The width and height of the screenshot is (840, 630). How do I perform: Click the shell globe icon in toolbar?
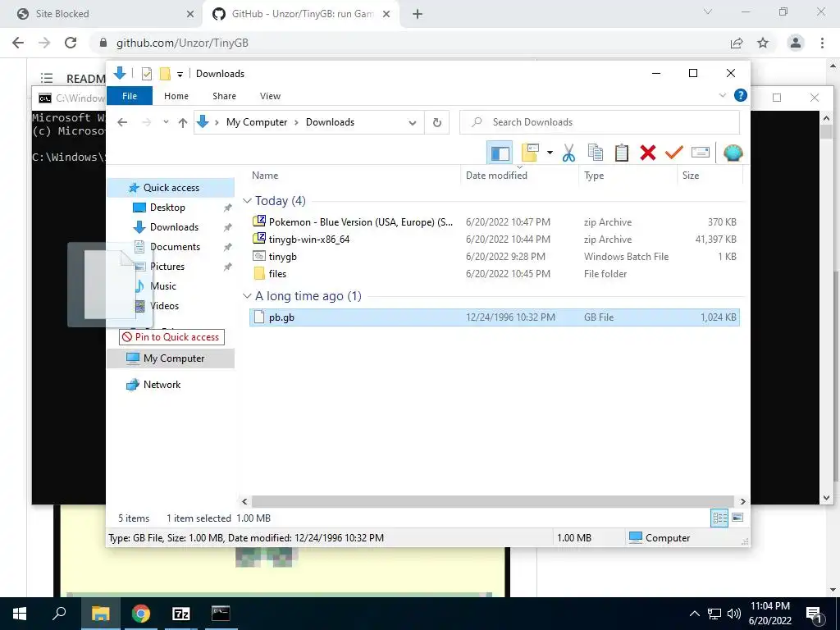733,153
